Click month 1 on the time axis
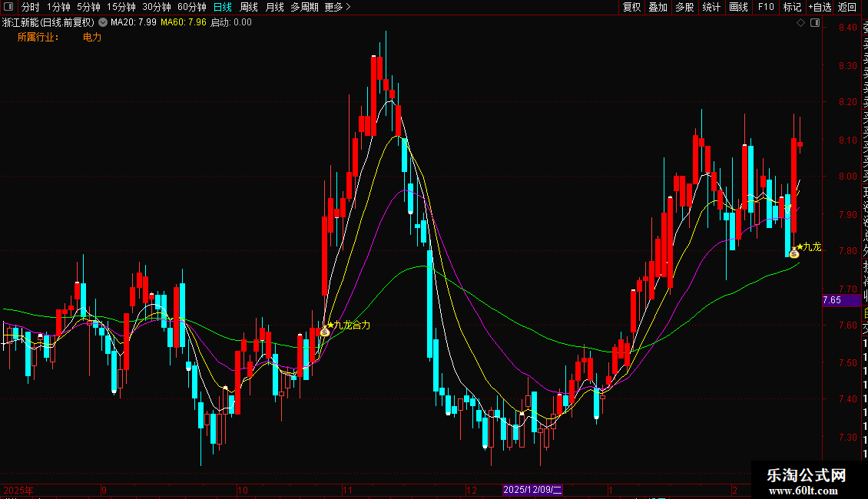This screenshot has height=499, width=868. (610, 490)
